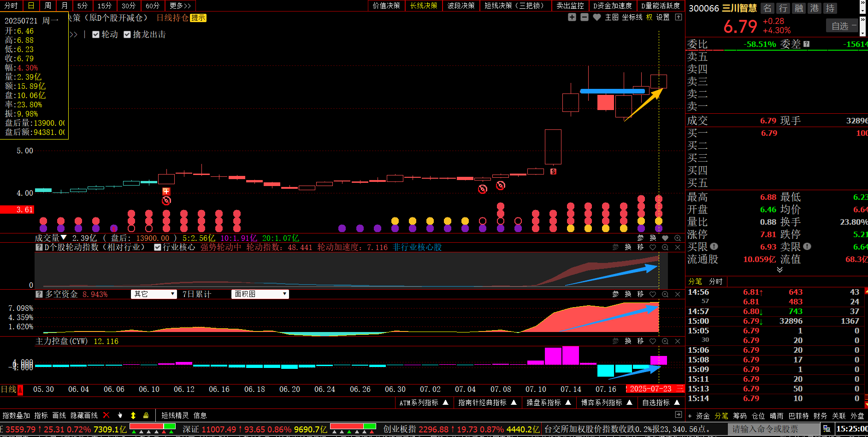Click magnifier icon in 主力控盘 panel header

665,341
